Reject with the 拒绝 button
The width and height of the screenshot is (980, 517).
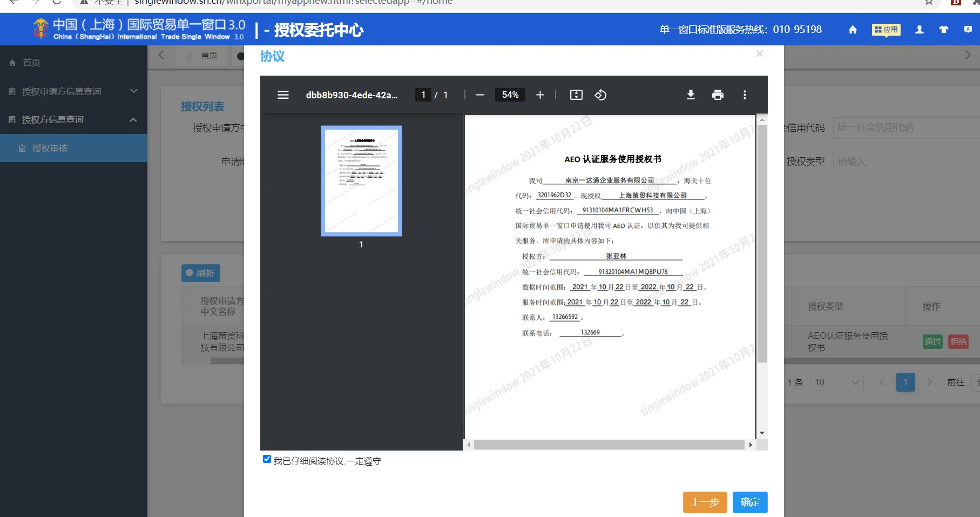[x=958, y=341]
